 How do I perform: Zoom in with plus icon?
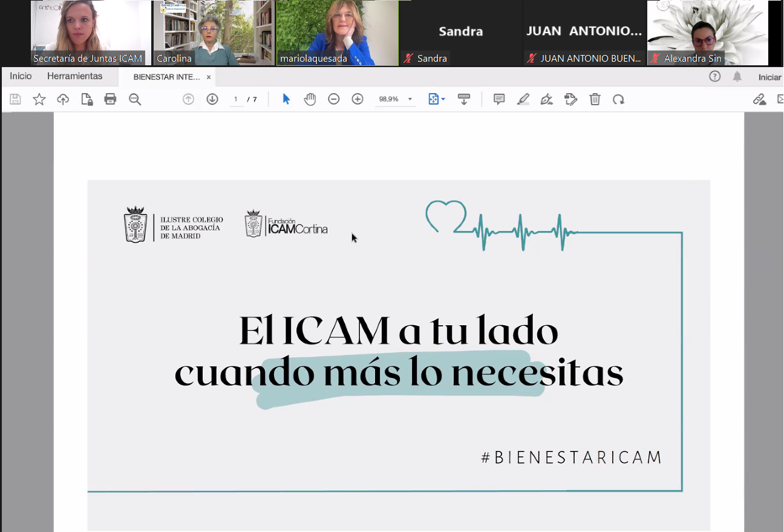(358, 99)
